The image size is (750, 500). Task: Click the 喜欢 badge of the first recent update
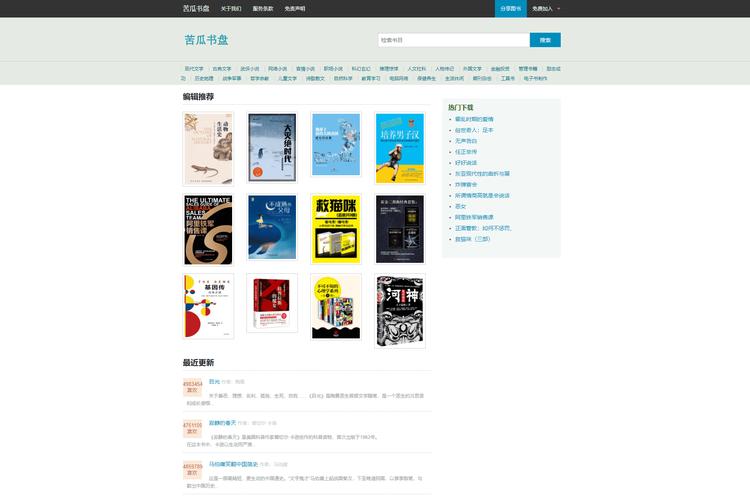(x=192, y=387)
